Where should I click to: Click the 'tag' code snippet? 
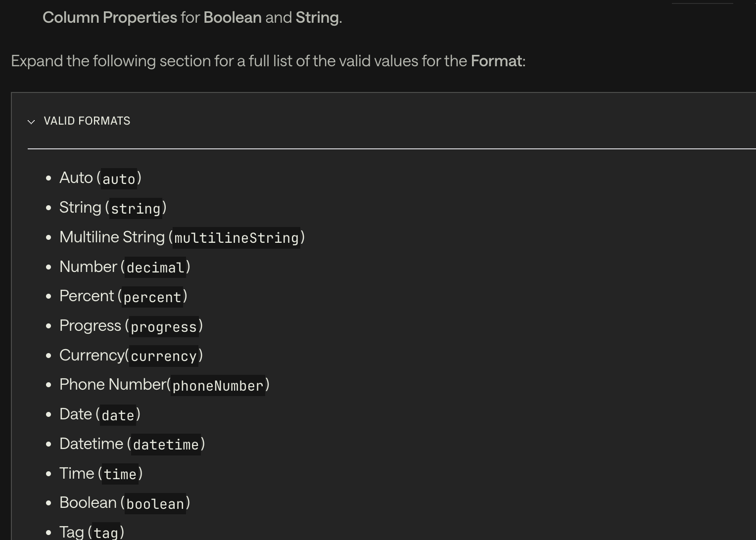106,533
